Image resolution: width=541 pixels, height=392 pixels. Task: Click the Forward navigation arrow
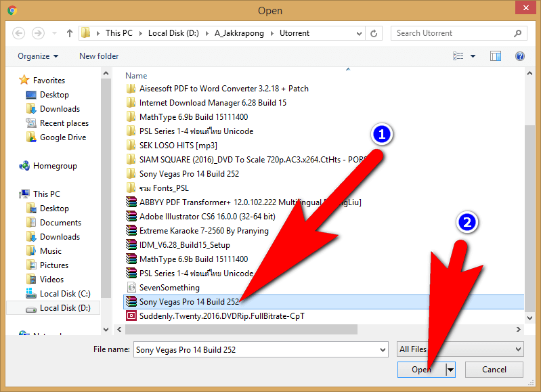click(38, 33)
